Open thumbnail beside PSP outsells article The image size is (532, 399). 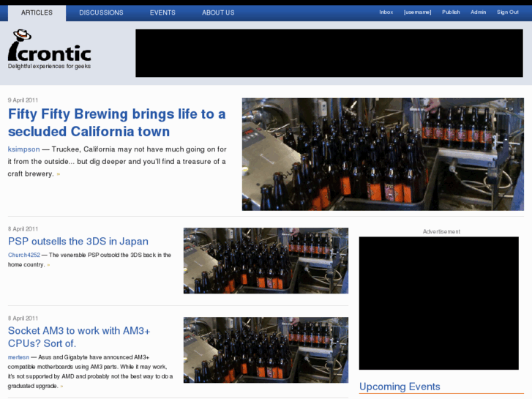pyautogui.click(x=266, y=261)
